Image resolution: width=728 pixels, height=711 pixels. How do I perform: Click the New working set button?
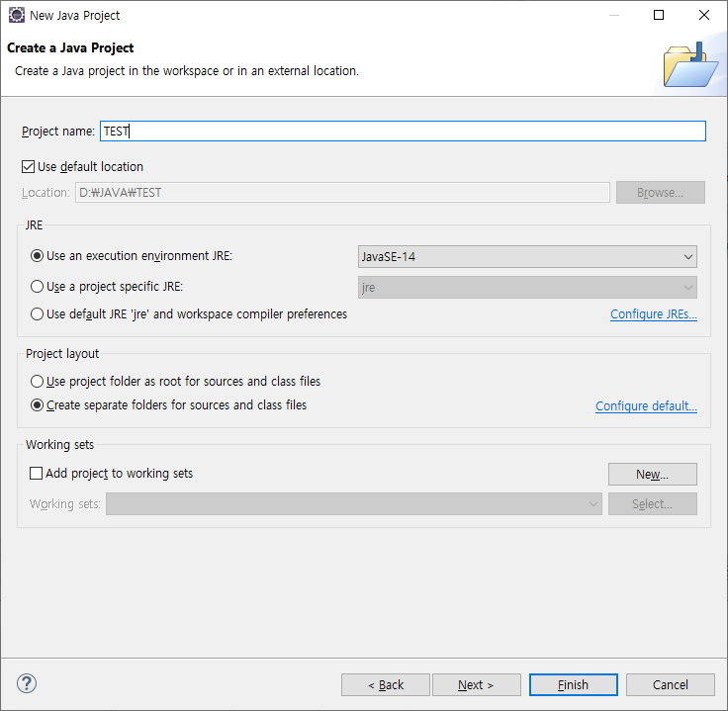pos(653,475)
